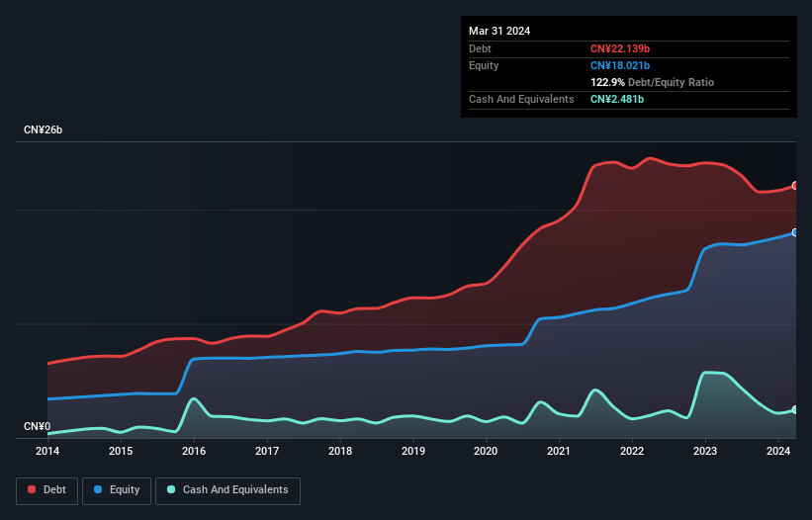Image resolution: width=812 pixels, height=520 pixels.
Task: Click the 2022 x-axis label
Action: tap(632, 451)
